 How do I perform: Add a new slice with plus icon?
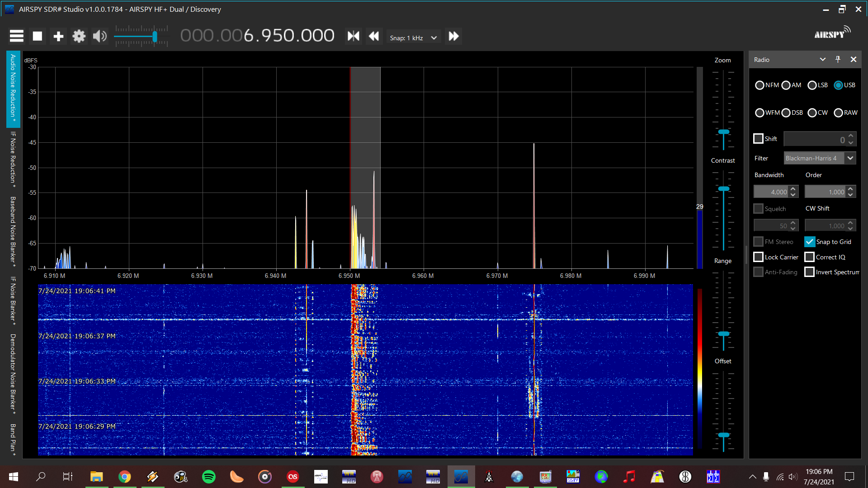pyautogui.click(x=58, y=36)
